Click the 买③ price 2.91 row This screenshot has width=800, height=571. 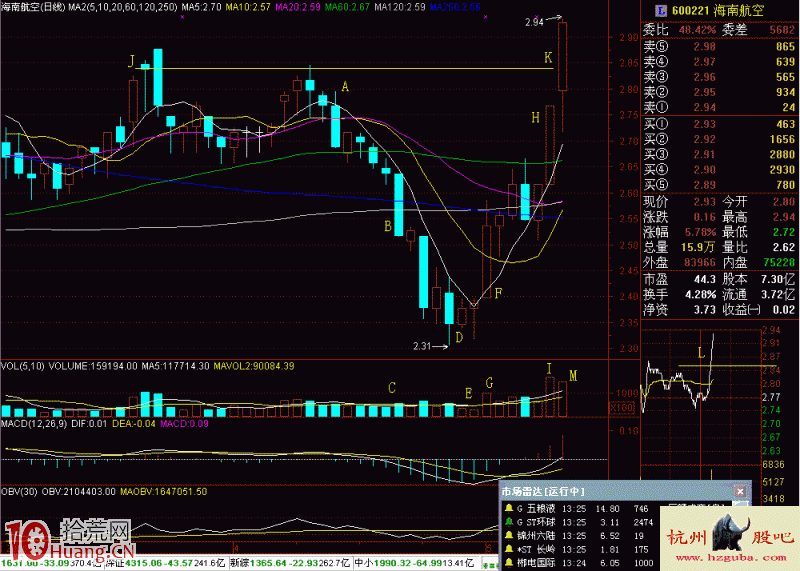pos(719,155)
